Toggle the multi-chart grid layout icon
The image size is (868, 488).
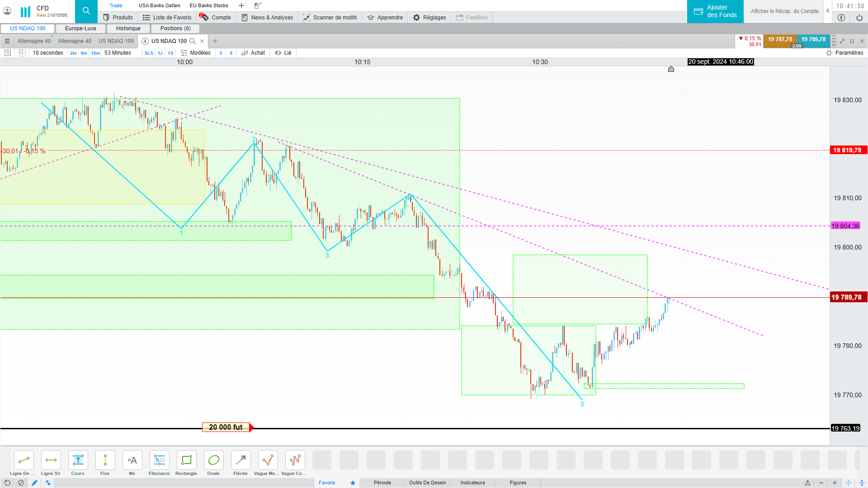point(22,53)
